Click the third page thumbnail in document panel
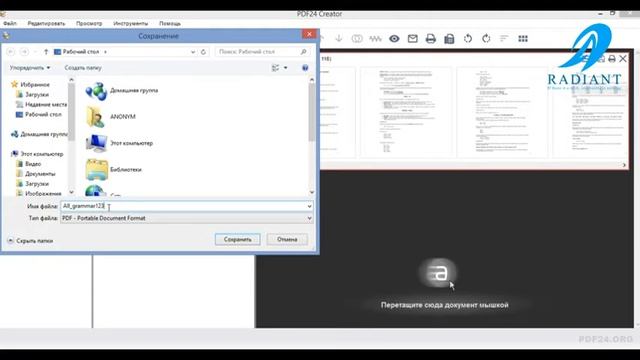The height and width of the screenshot is (360, 640). pos(502,112)
